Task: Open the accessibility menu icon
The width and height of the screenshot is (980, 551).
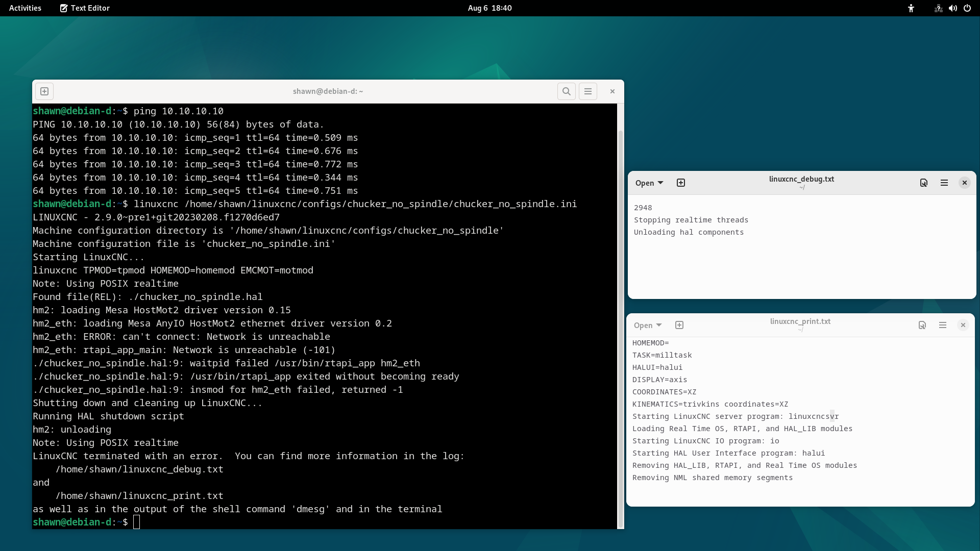Action: click(911, 8)
